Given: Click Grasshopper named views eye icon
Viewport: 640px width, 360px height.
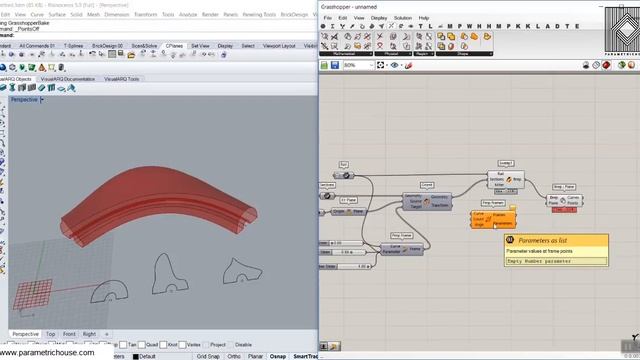Looking at the screenshot, I should click(394, 65).
